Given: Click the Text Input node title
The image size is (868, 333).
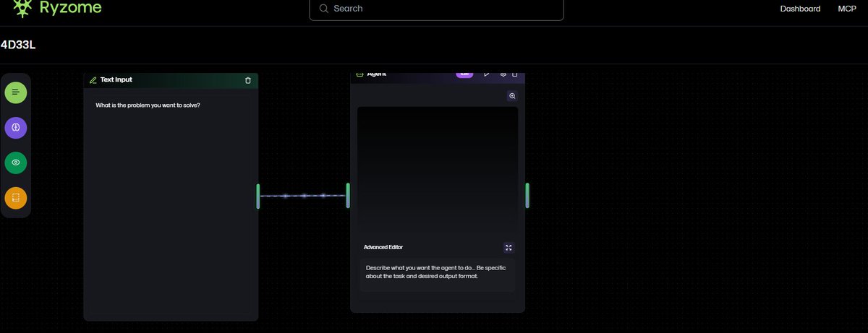Looking at the screenshot, I should [116, 79].
